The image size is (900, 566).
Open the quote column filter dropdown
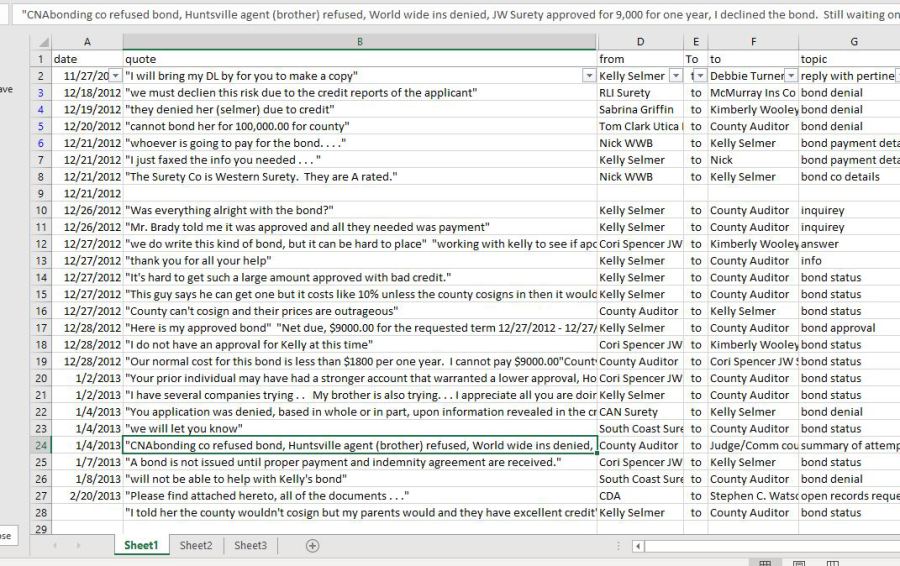[x=588, y=76]
